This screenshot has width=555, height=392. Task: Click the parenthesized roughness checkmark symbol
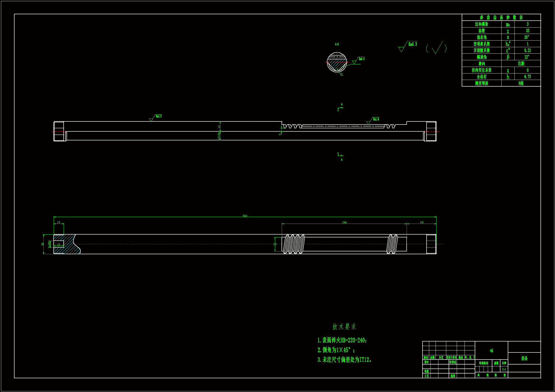pyautogui.click(x=436, y=48)
